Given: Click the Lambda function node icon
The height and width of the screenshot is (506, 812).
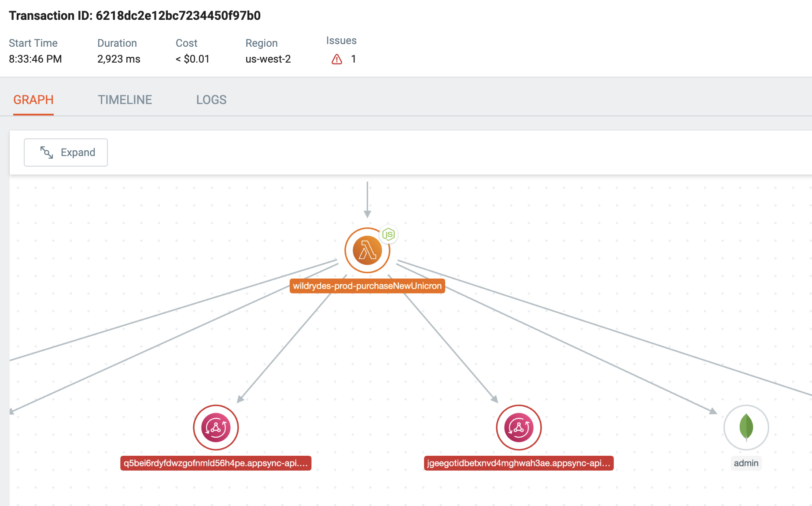Looking at the screenshot, I should (x=367, y=250).
